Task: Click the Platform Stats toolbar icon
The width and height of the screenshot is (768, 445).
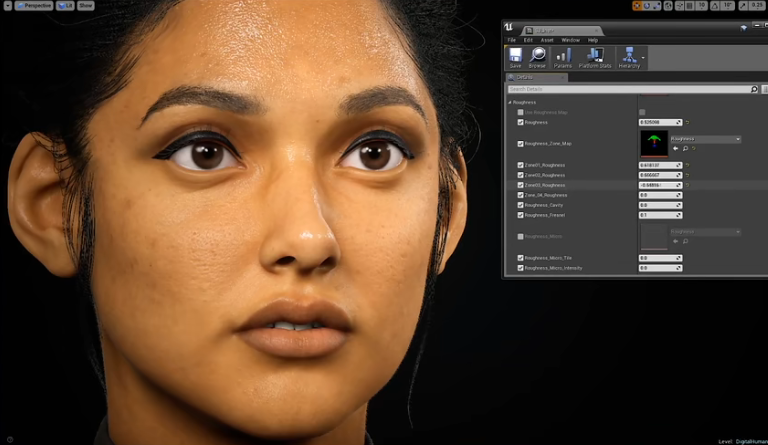Action: pyautogui.click(x=595, y=58)
